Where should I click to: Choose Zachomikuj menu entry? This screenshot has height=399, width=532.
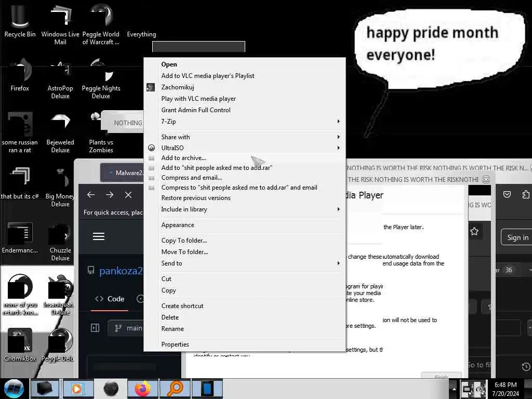(244, 87)
